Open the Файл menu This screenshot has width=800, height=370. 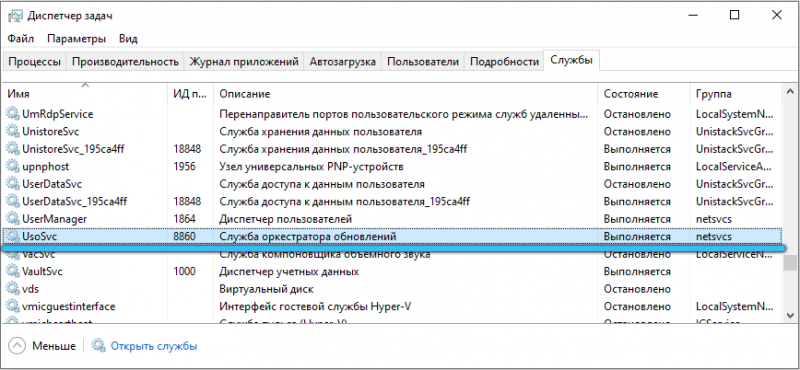click(21, 39)
